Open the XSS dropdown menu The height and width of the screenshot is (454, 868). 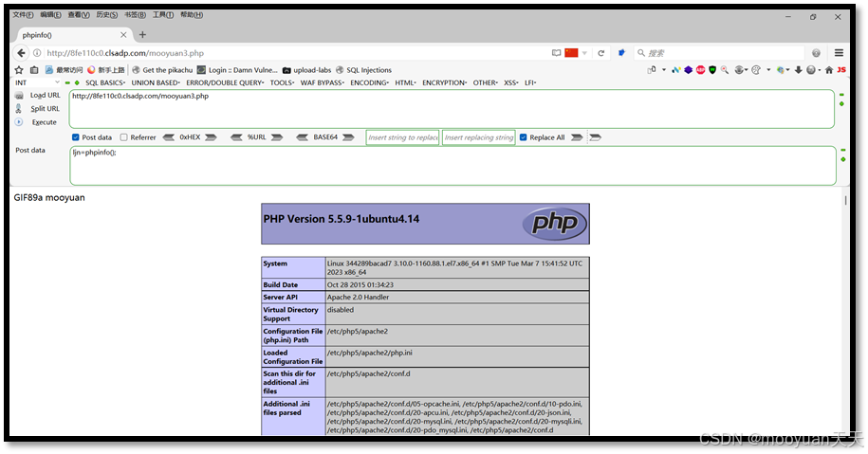pos(511,83)
